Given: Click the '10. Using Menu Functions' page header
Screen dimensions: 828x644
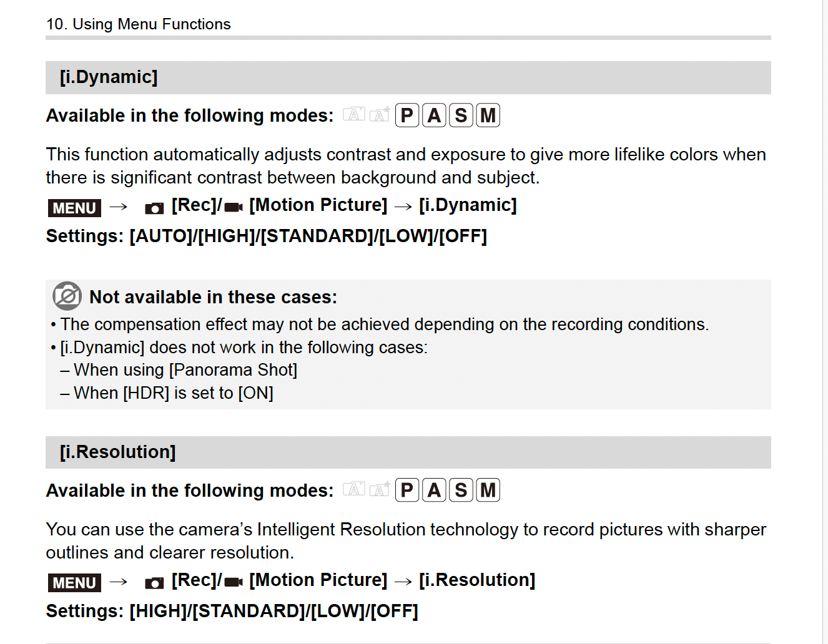Looking at the screenshot, I should click(x=139, y=24).
